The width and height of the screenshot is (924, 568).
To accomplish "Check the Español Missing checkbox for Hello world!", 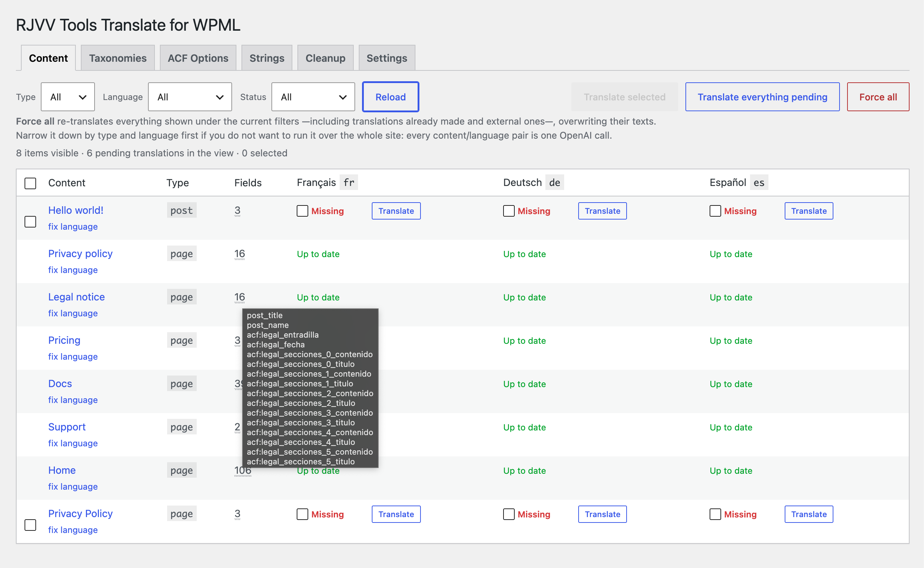I will tap(715, 211).
